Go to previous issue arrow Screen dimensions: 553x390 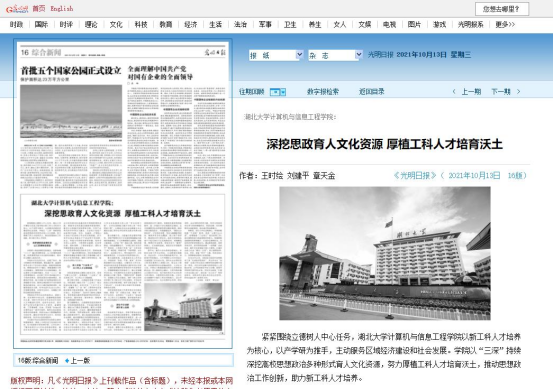(x=454, y=92)
